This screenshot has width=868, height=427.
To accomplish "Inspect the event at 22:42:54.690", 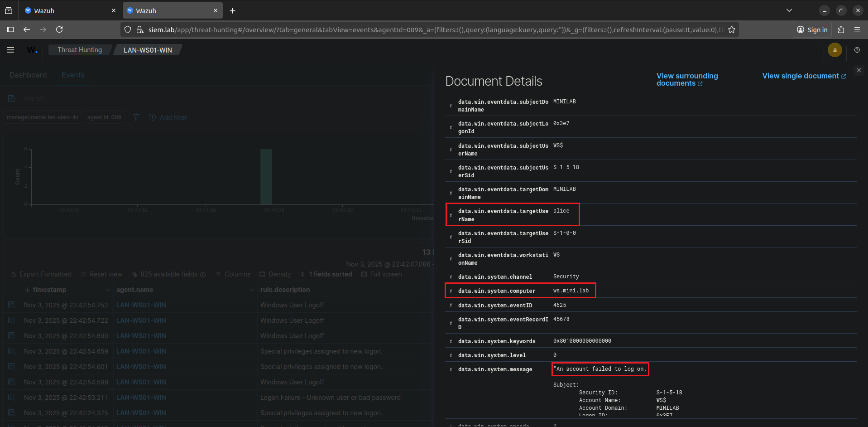I will [x=12, y=336].
